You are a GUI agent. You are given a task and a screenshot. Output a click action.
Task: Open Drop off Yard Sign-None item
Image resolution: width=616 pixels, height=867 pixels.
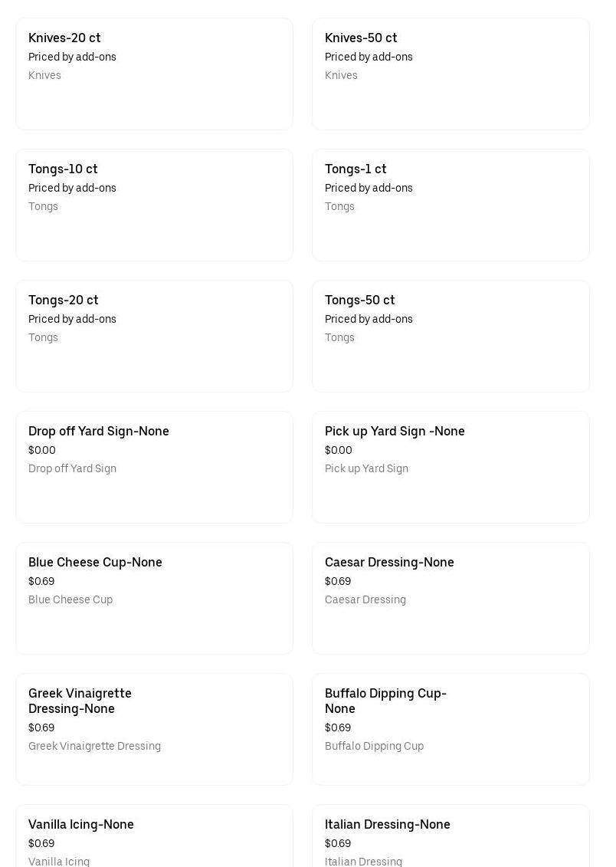coord(154,468)
